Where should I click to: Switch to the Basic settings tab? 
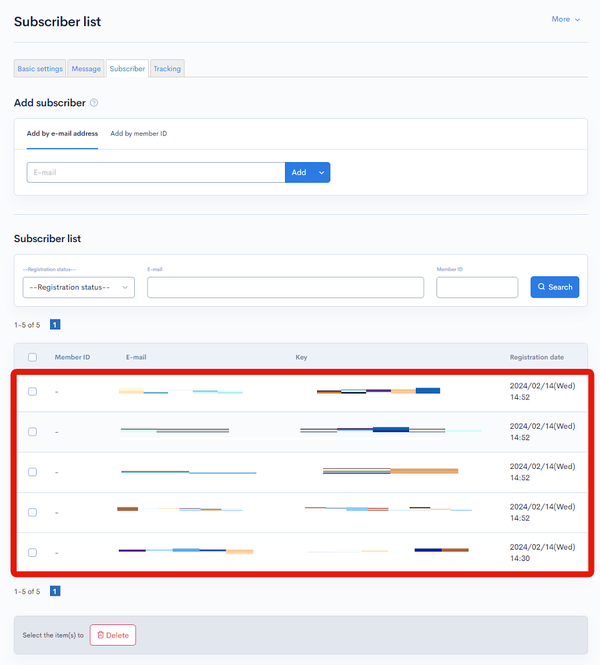coord(40,68)
